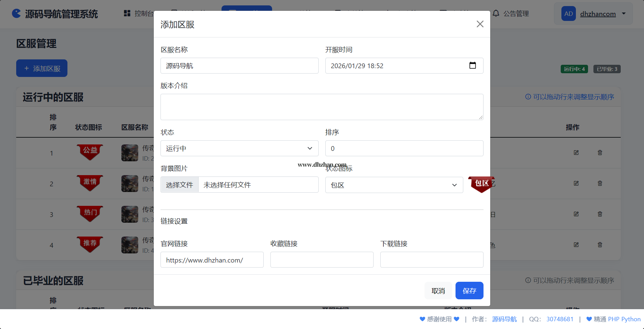
Task: Click edit icon for row 3 server
Action: tap(576, 214)
